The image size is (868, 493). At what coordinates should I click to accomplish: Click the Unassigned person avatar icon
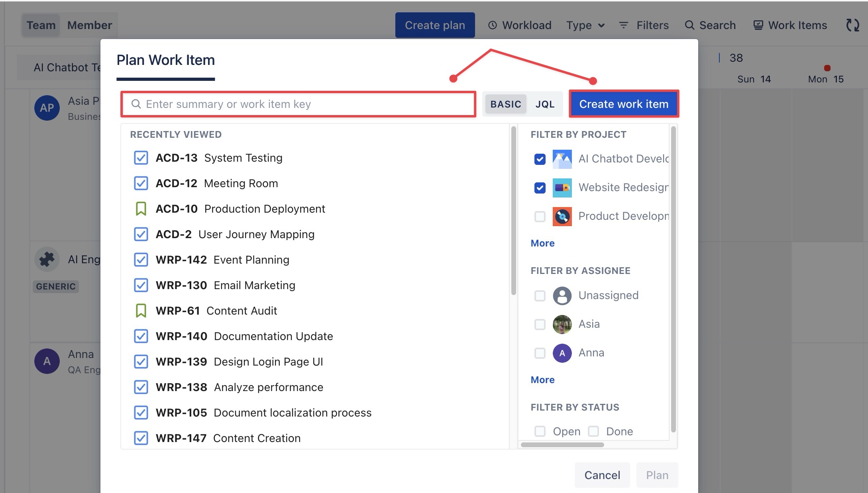562,295
